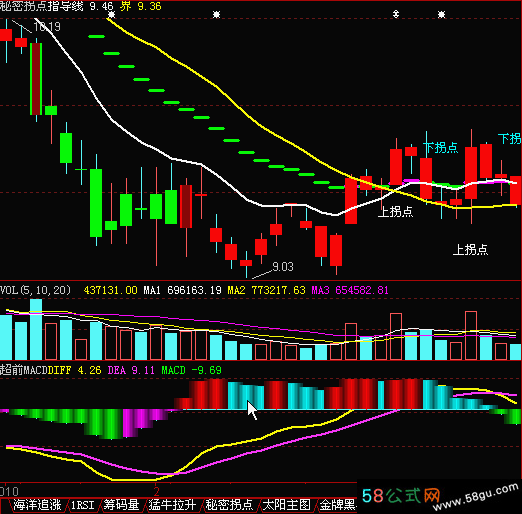This screenshot has height=514, width=522.
Task: Click the cyan 下拐点 signal label
Action: [441, 148]
